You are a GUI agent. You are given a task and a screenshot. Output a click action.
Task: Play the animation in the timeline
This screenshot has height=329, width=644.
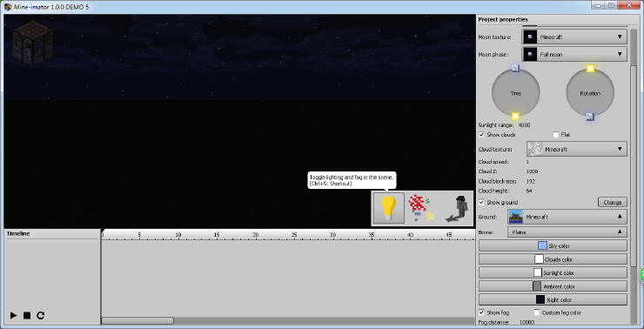14,315
